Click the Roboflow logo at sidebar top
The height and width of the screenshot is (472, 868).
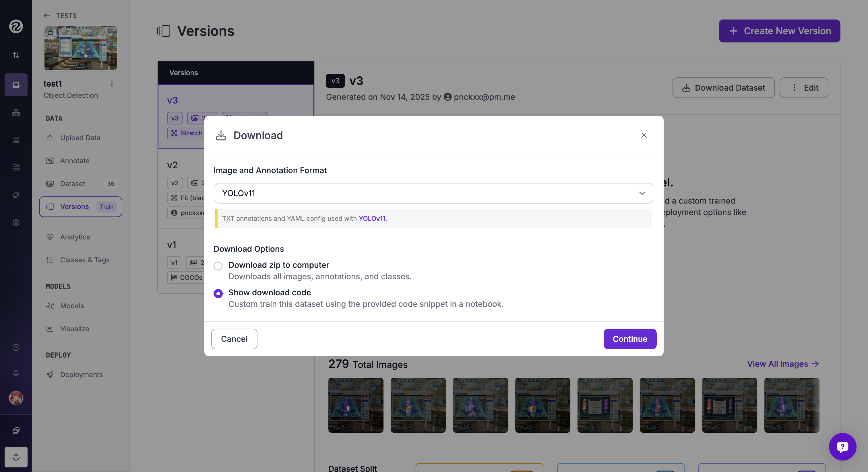16,27
